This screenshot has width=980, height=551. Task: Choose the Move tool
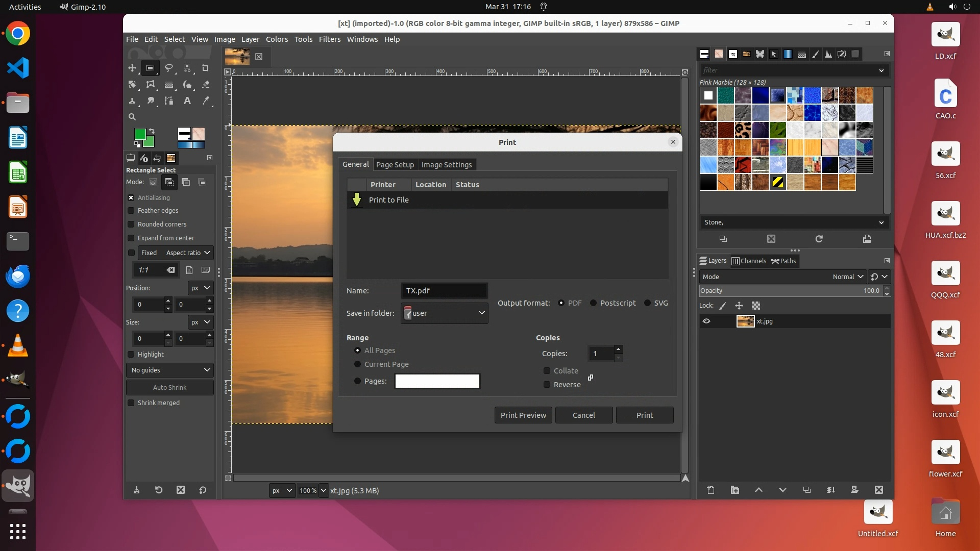(132, 68)
